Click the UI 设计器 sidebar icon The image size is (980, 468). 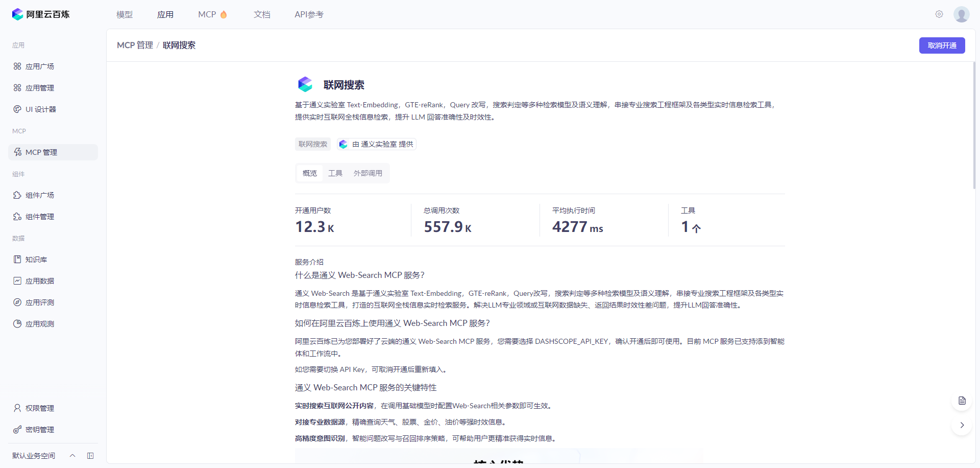point(17,109)
